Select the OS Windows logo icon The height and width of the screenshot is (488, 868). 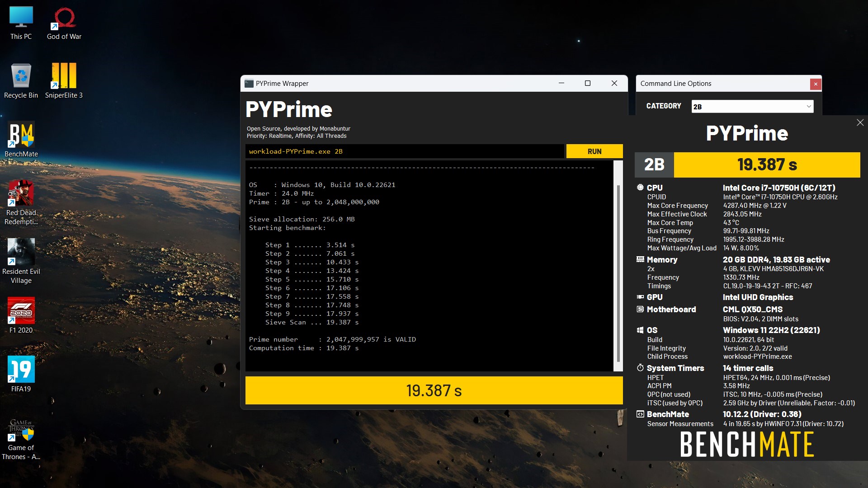point(640,330)
